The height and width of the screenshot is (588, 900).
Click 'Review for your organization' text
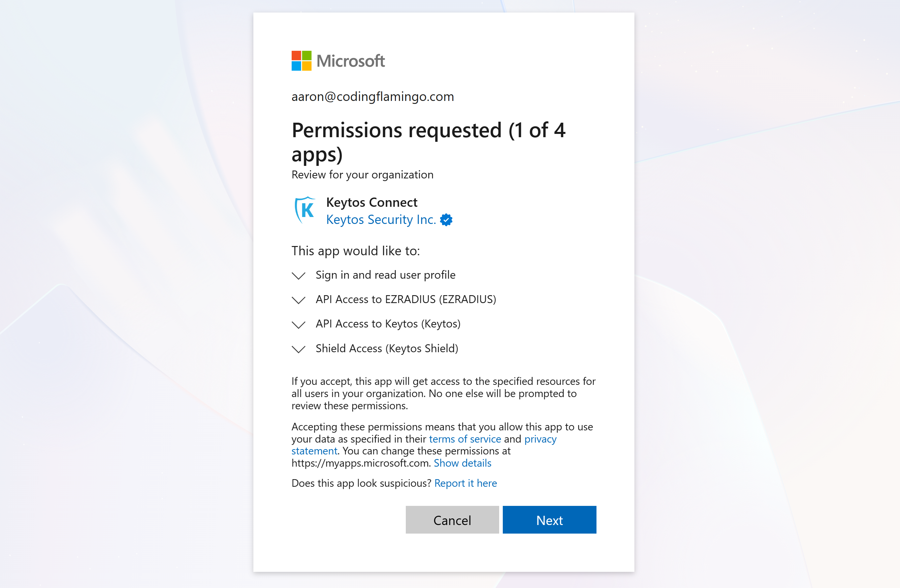coord(362,174)
